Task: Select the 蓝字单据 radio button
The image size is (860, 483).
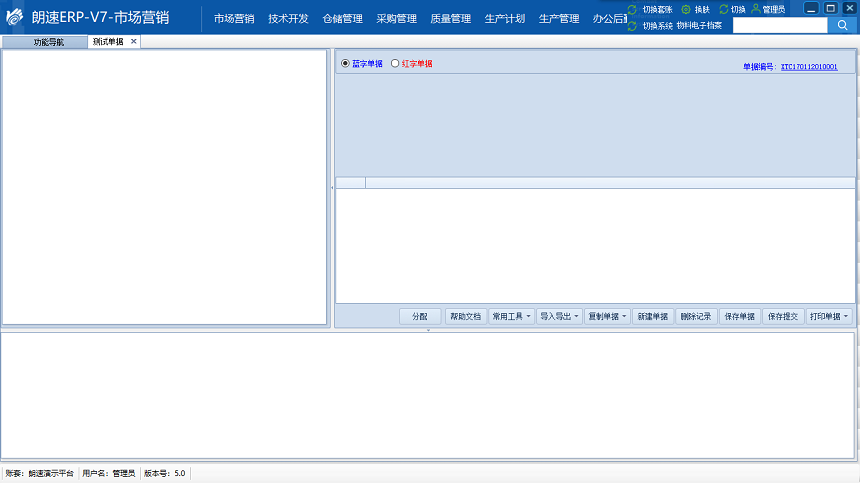Action: (345, 64)
